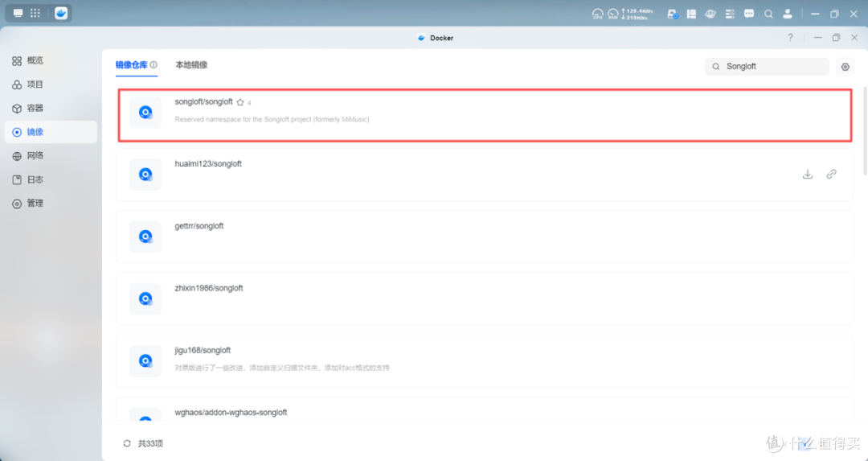Image resolution: width=868 pixels, height=461 pixels.
Task: Select the jigu168/songloft repository name
Action: (203, 350)
